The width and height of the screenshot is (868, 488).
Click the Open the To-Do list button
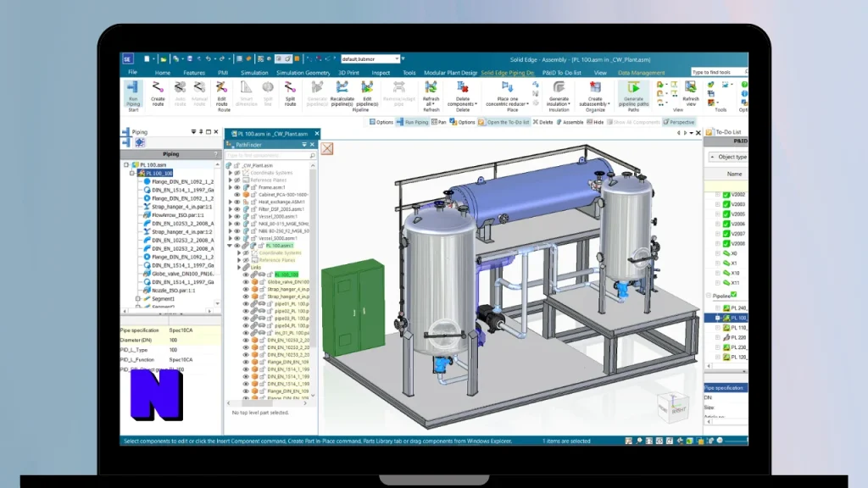[x=504, y=122]
